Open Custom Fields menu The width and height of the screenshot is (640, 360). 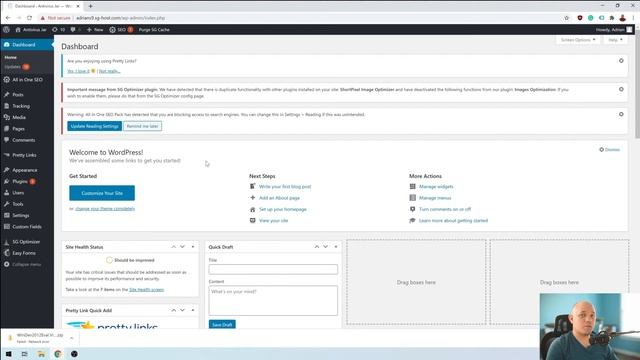[x=27, y=227]
